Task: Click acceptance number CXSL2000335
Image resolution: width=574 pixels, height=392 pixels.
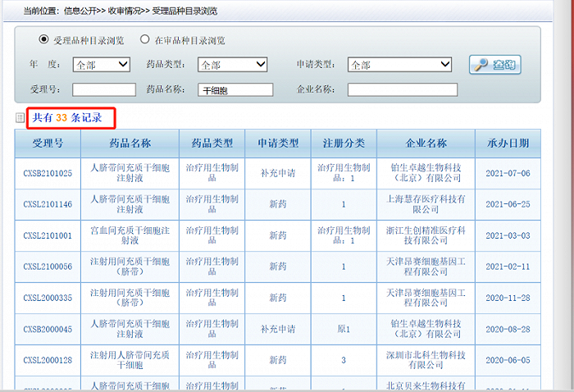Action: pos(48,298)
